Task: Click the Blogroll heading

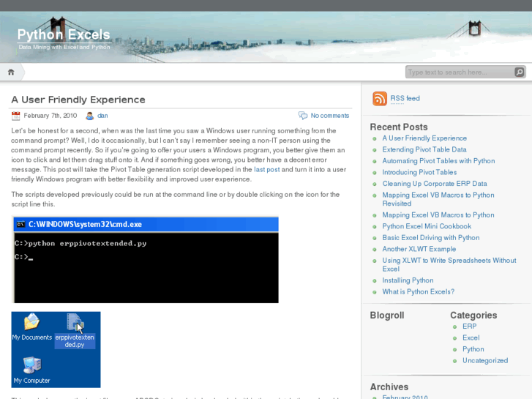Action: (x=387, y=316)
